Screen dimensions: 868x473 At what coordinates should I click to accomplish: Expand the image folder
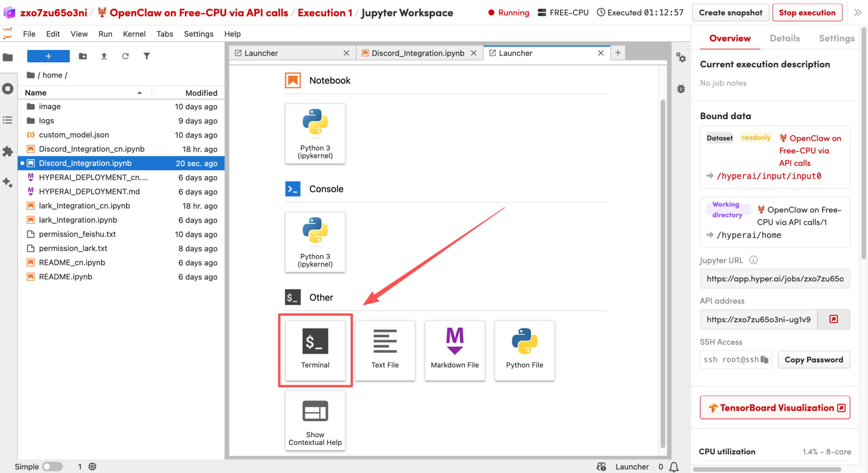pyautogui.click(x=50, y=106)
